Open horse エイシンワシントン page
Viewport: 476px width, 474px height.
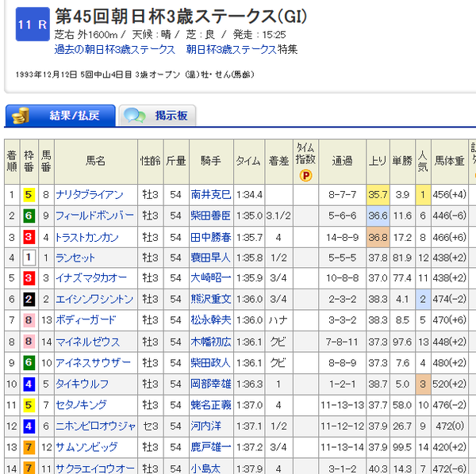[x=94, y=299]
